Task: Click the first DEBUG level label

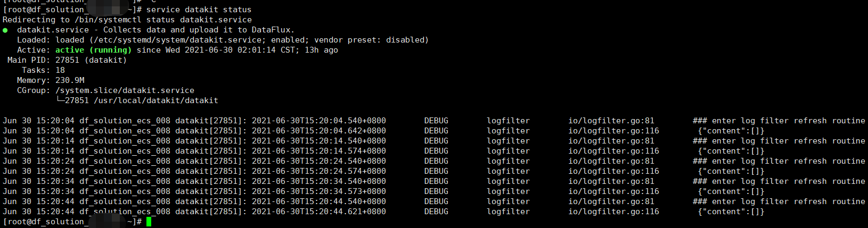Action: tap(436, 121)
